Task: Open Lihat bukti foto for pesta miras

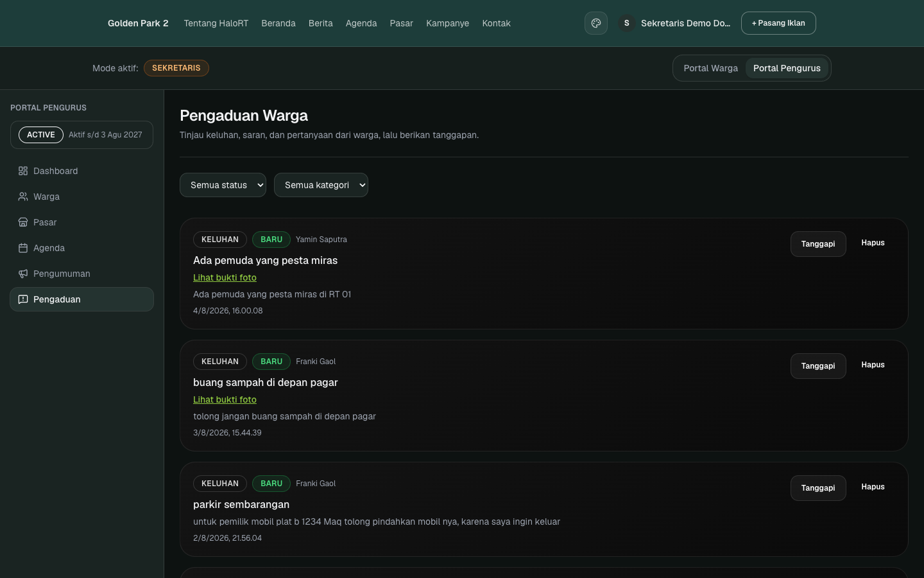Action: [x=225, y=277]
